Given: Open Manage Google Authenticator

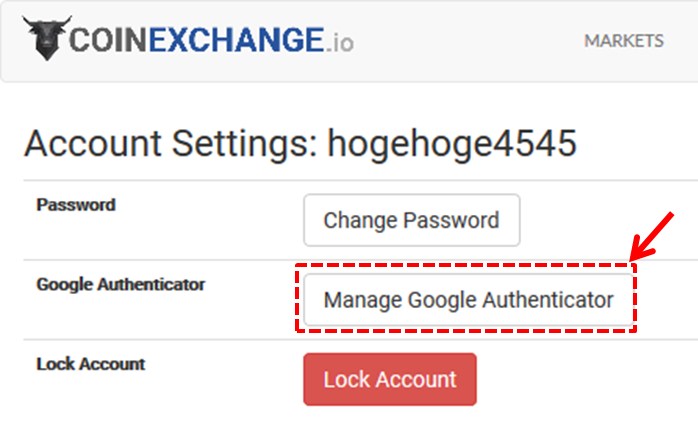Looking at the screenshot, I should 468,299.
